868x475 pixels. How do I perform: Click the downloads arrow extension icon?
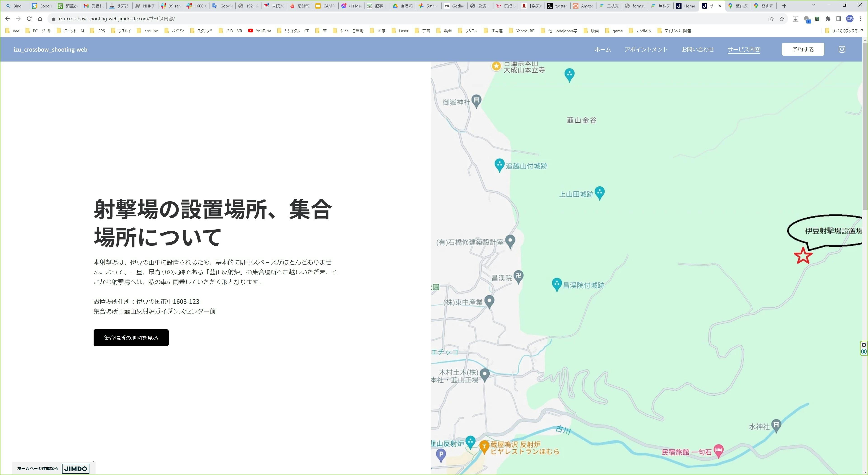(x=795, y=19)
